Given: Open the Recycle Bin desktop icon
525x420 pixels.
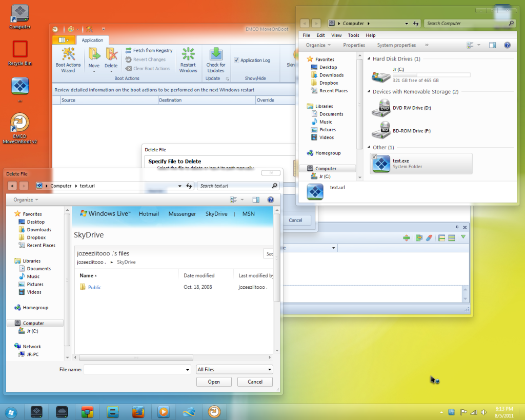Looking at the screenshot, I should [20, 53].
